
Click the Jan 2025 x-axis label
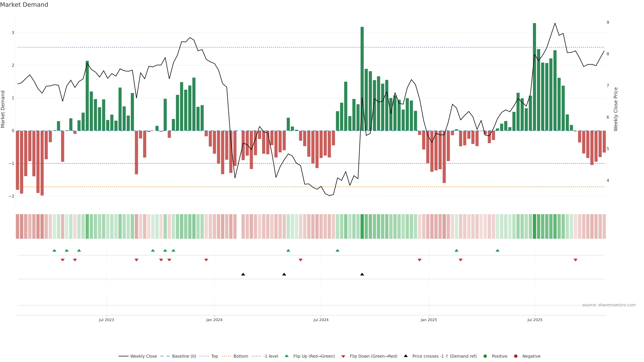click(x=429, y=320)
